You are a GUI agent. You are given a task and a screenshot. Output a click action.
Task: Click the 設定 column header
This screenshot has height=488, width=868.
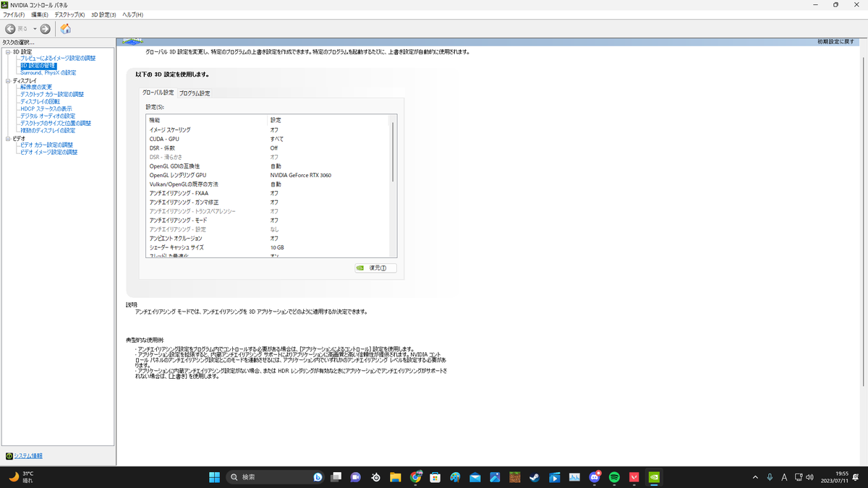pos(329,120)
